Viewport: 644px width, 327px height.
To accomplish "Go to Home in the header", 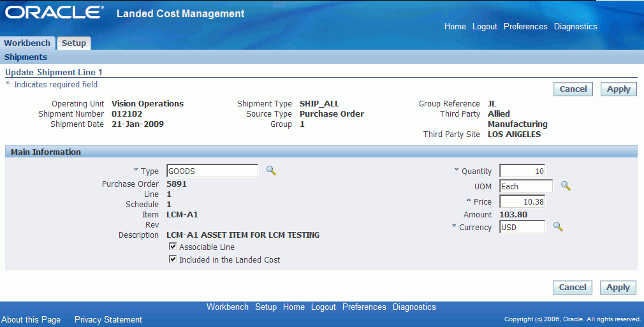I will [455, 26].
